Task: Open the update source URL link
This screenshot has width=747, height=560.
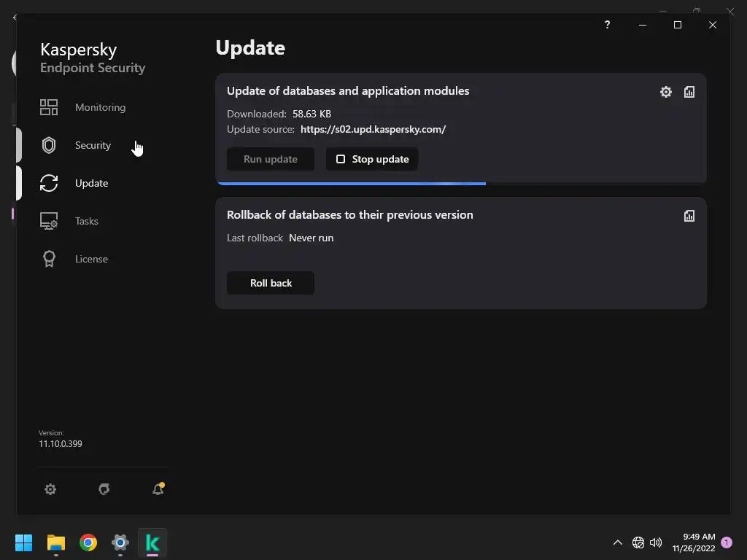Action: pyautogui.click(x=373, y=130)
